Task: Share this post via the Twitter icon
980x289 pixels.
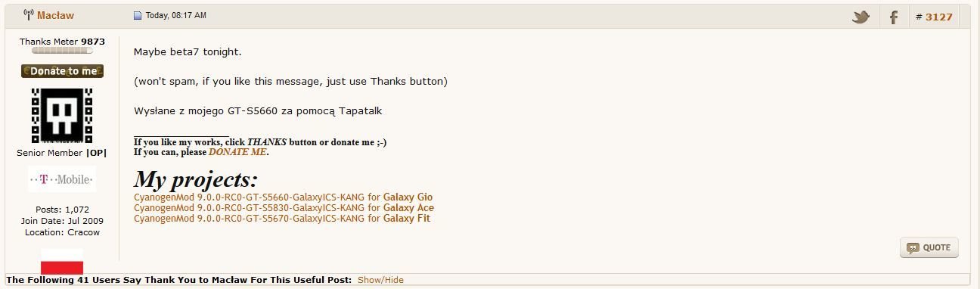Action: pos(861,17)
